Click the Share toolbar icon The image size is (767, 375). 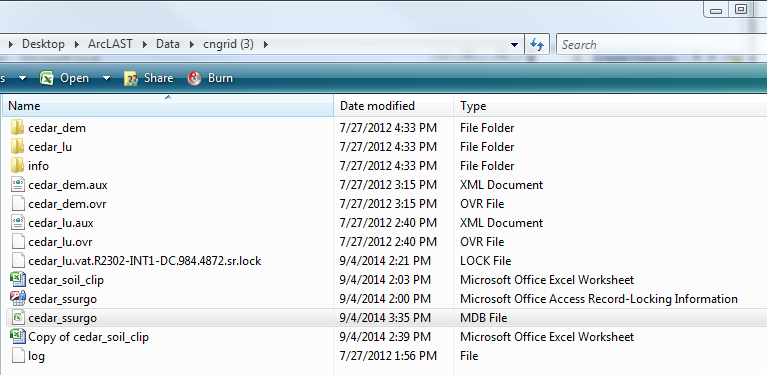click(131, 78)
